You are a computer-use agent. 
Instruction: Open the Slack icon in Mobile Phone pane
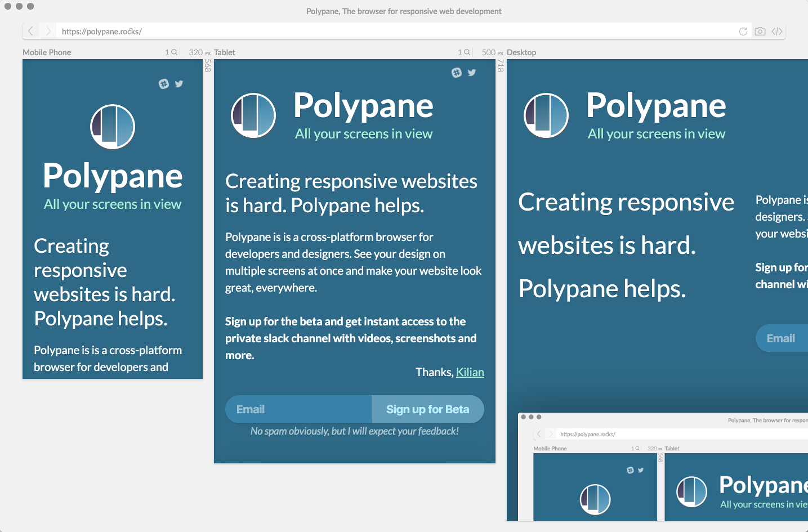click(x=164, y=84)
